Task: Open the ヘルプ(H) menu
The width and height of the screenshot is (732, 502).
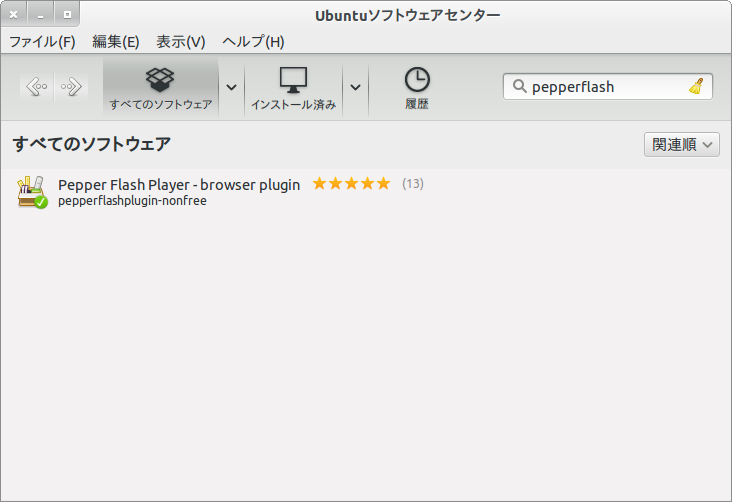Action: (x=253, y=42)
